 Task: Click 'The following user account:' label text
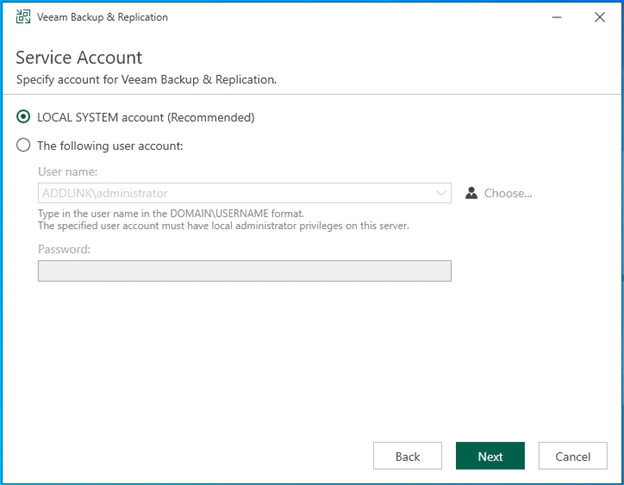coord(110,145)
